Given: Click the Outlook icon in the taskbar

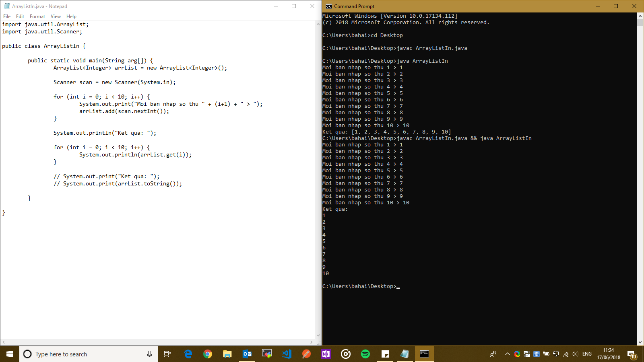Looking at the screenshot, I should (x=247, y=354).
